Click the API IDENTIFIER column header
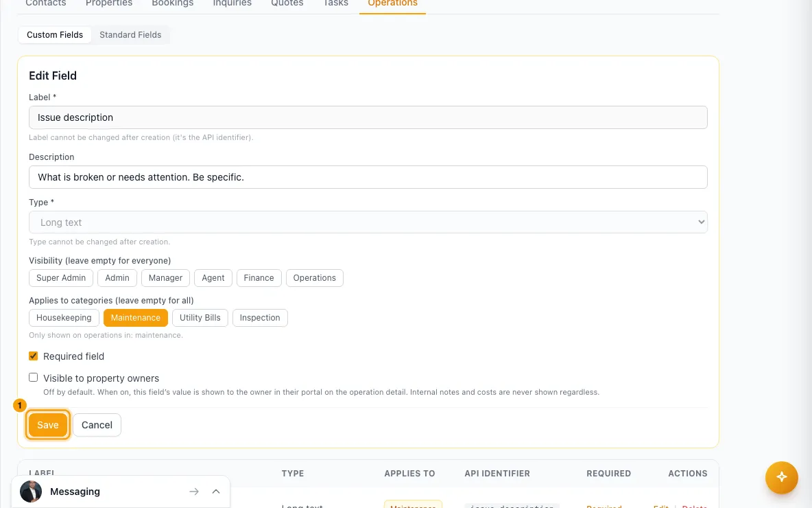This screenshot has height=508, width=812. point(497,473)
